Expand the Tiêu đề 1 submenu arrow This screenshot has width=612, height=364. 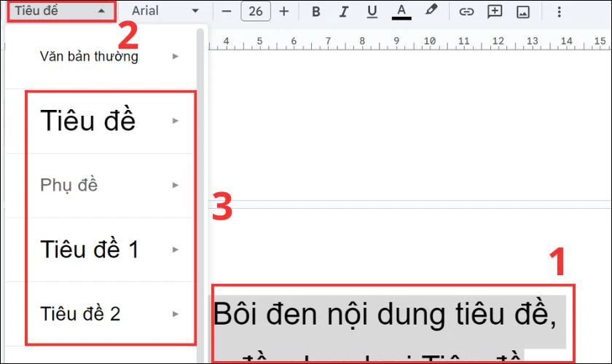tap(176, 250)
